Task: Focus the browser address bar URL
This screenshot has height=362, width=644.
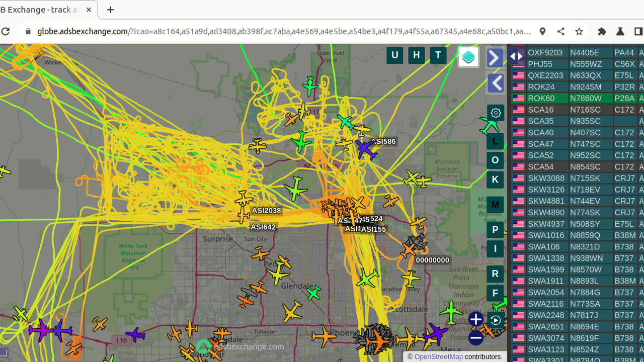Action: click(284, 31)
